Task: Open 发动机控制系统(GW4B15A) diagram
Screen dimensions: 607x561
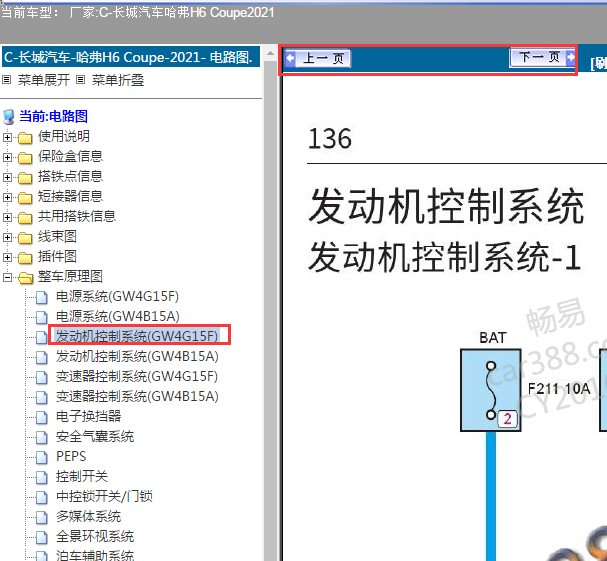Action: (137, 356)
